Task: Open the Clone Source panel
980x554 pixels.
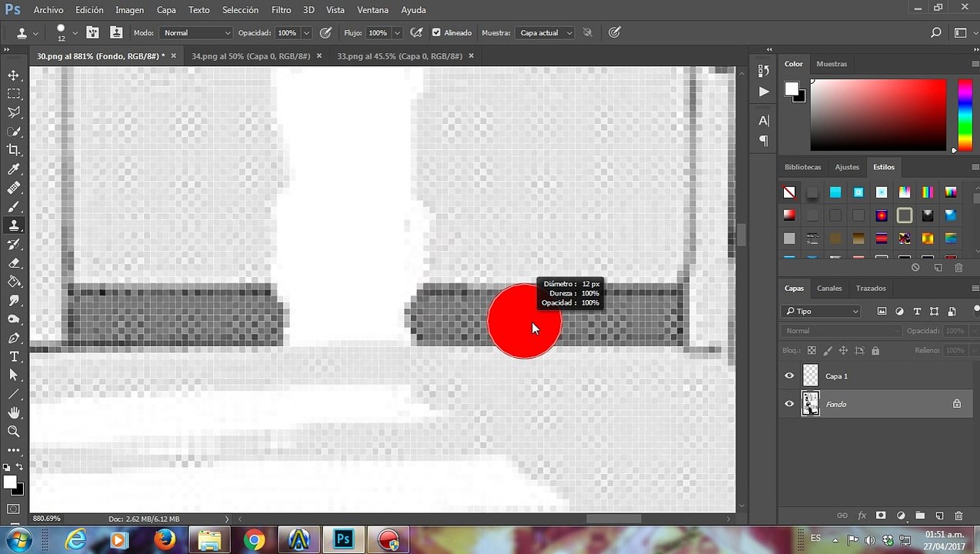Action: click(116, 32)
